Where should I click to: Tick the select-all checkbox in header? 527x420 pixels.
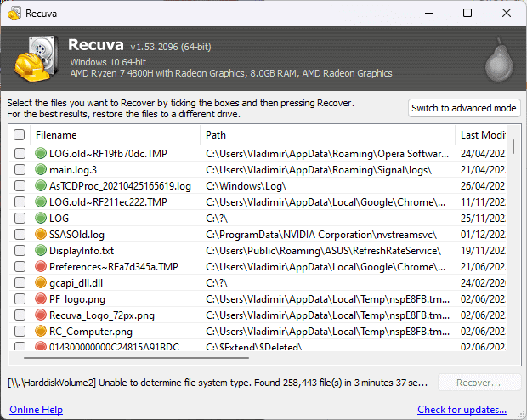tap(20, 135)
